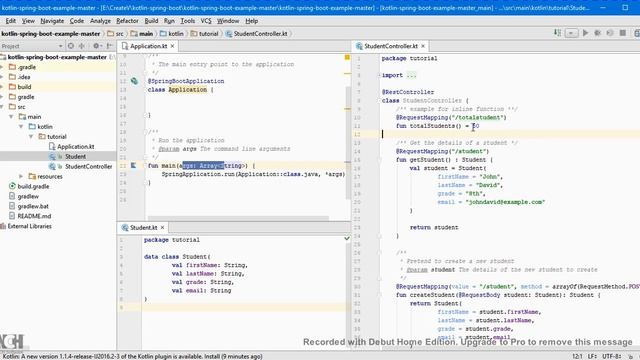Click External Libraries icon in project tree
640x360 pixels.
[3, 226]
